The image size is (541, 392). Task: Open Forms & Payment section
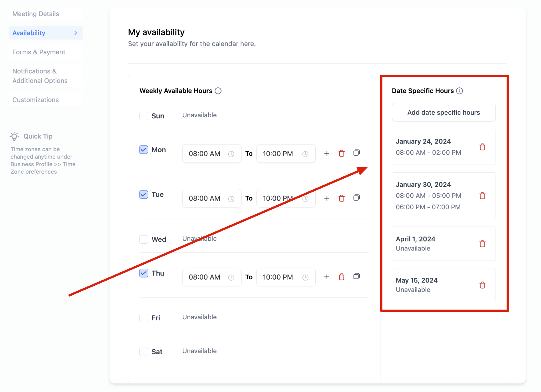point(39,52)
